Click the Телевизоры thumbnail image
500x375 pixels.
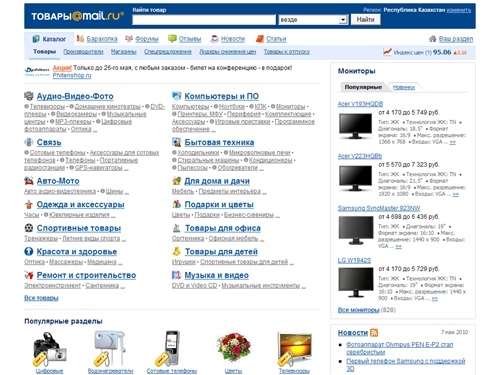tap(295, 349)
